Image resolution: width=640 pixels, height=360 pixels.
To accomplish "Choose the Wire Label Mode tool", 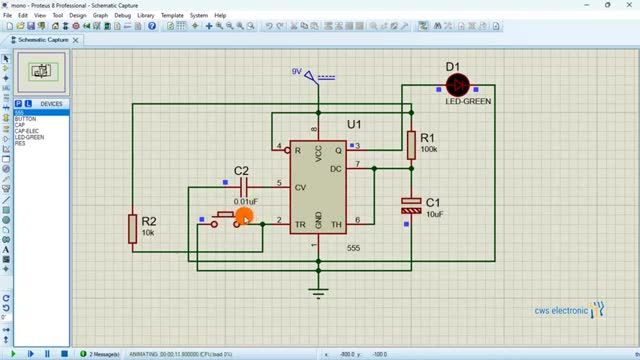I will click(6, 88).
